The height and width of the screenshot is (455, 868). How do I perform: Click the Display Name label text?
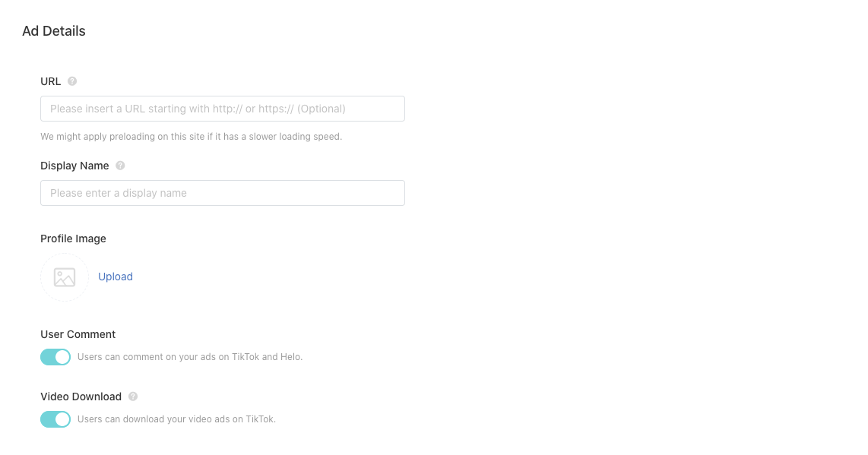(74, 166)
